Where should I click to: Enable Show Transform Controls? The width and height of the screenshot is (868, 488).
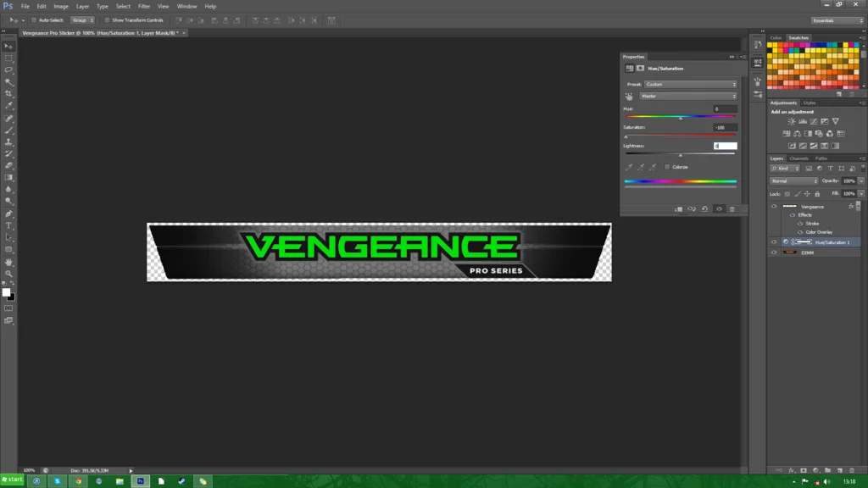pos(107,20)
